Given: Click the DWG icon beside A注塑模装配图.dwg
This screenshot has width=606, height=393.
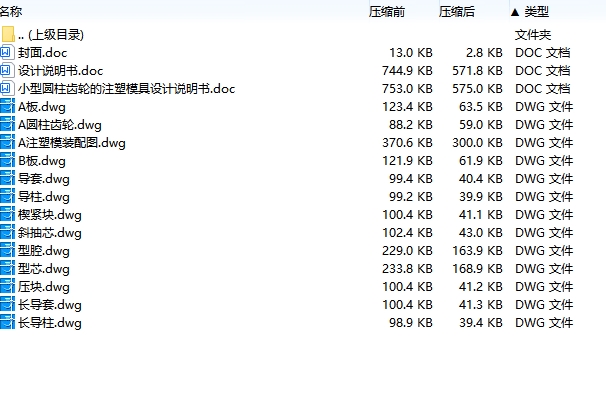Looking at the screenshot, I should pyautogui.click(x=7, y=143).
